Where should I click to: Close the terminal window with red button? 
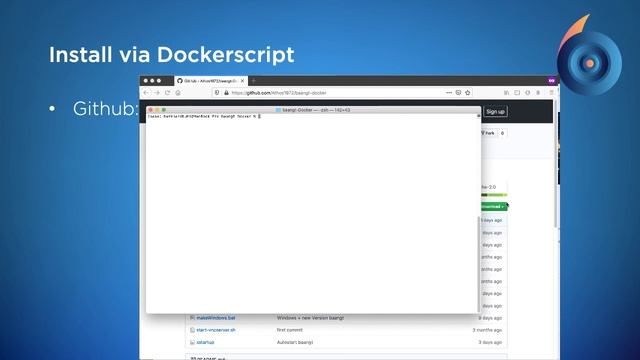[x=150, y=110]
